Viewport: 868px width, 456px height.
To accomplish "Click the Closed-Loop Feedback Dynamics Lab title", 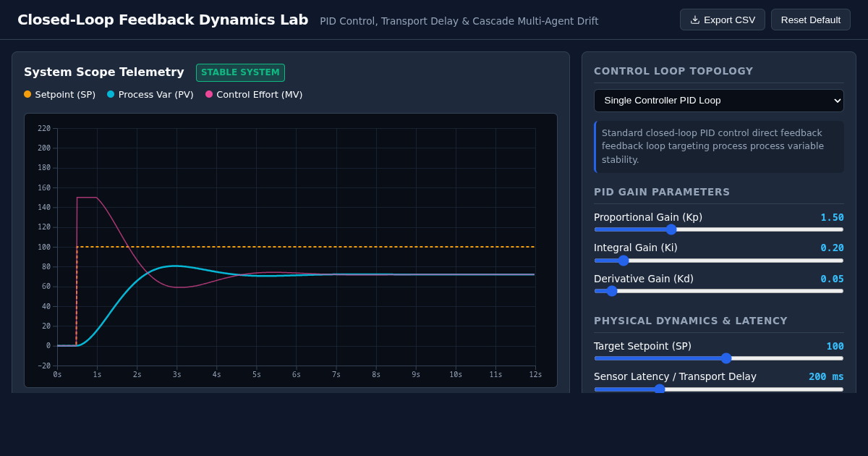I will click(x=163, y=20).
